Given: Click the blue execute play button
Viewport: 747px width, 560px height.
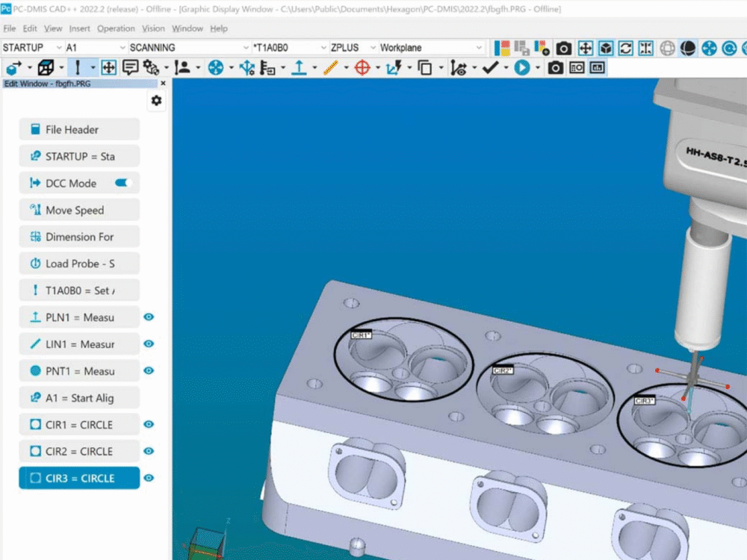Looking at the screenshot, I should [x=522, y=68].
